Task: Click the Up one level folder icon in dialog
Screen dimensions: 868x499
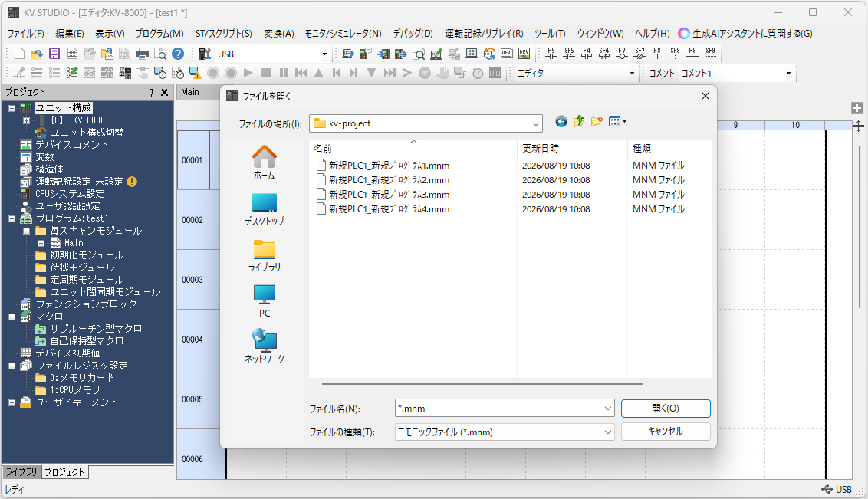Action: point(578,122)
